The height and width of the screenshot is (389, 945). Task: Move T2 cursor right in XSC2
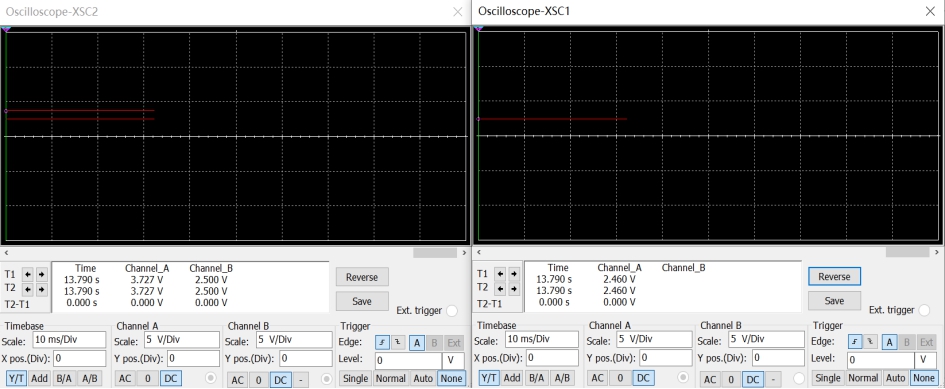coord(41,289)
